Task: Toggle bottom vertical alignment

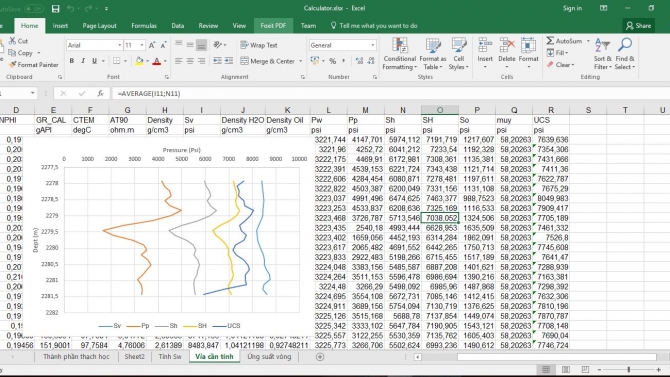Action: click(x=201, y=45)
